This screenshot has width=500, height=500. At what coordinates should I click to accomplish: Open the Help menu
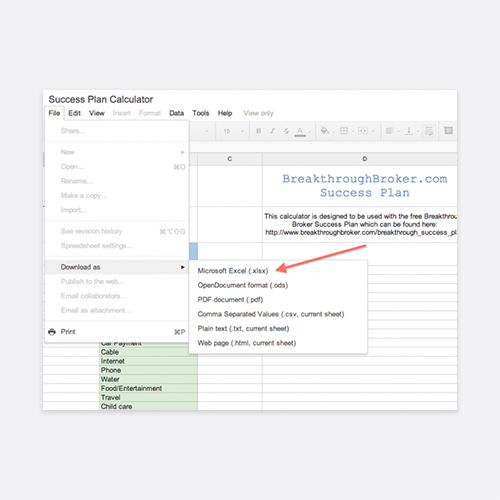coord(225,113)
